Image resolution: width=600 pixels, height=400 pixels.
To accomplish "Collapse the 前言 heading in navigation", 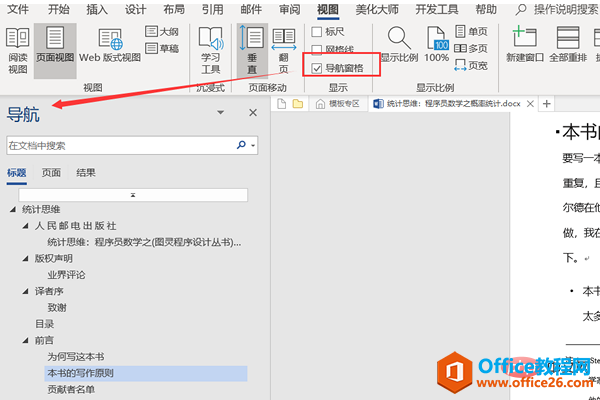I will [25, 340].
